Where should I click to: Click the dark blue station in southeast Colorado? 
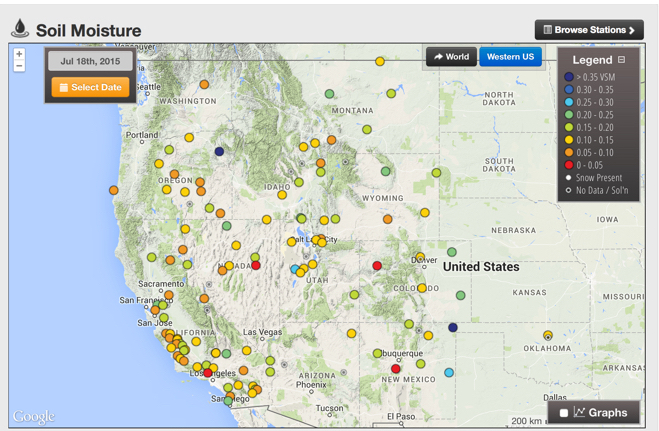click(x=453, y=328)
